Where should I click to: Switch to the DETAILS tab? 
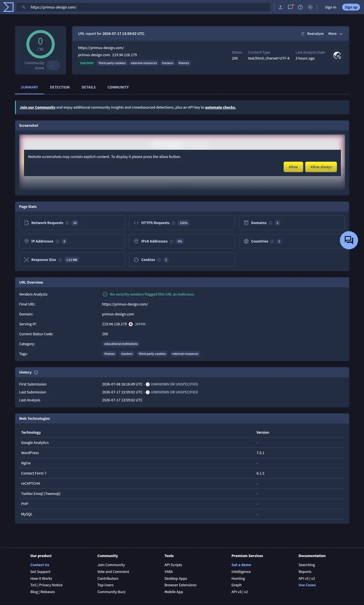point(88,87)
